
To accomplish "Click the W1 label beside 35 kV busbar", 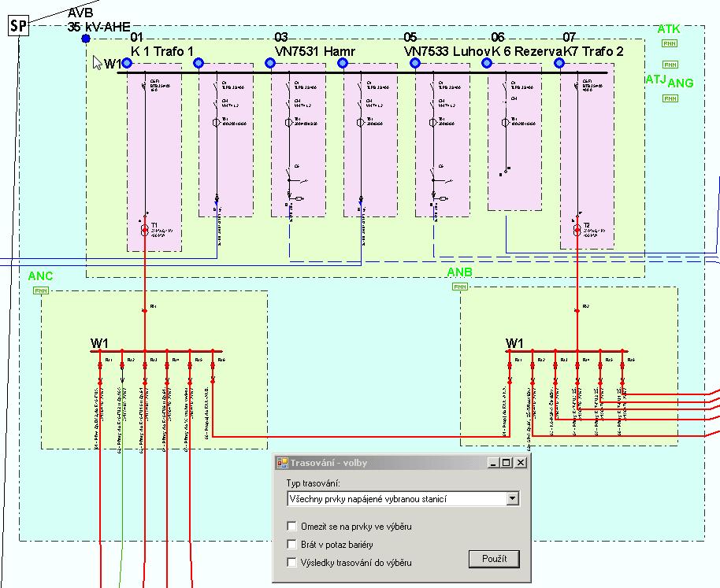I will click(x=113, y=64).
